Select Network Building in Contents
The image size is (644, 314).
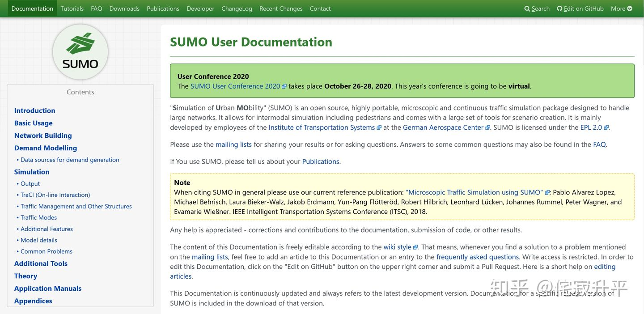(x=43, y=135)
